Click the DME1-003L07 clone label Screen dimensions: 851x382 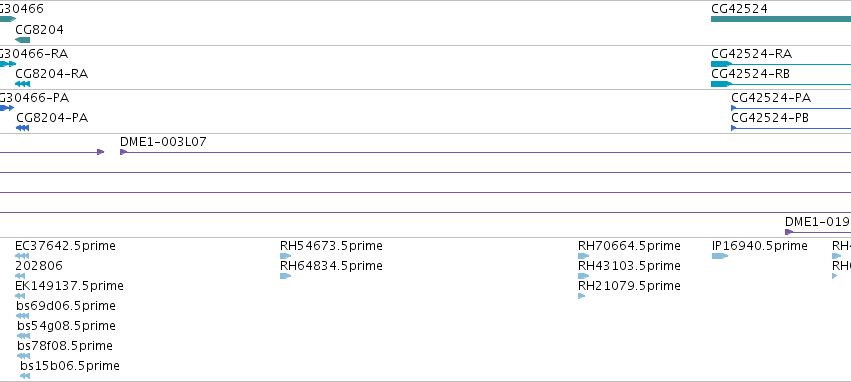click(163, 142)
